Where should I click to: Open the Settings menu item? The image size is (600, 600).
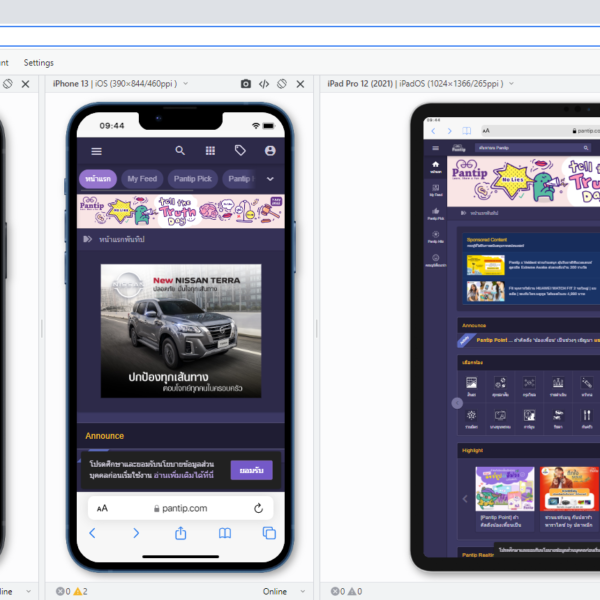pyautogui.click(x=39, y=63)
